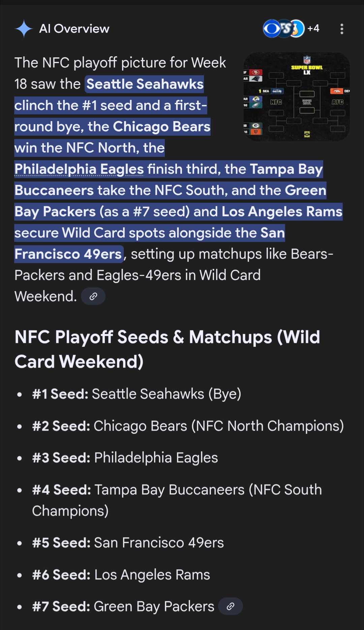Open the Super Bowl LX bracket thumbnail
The image size is (364, 630).
296,97
